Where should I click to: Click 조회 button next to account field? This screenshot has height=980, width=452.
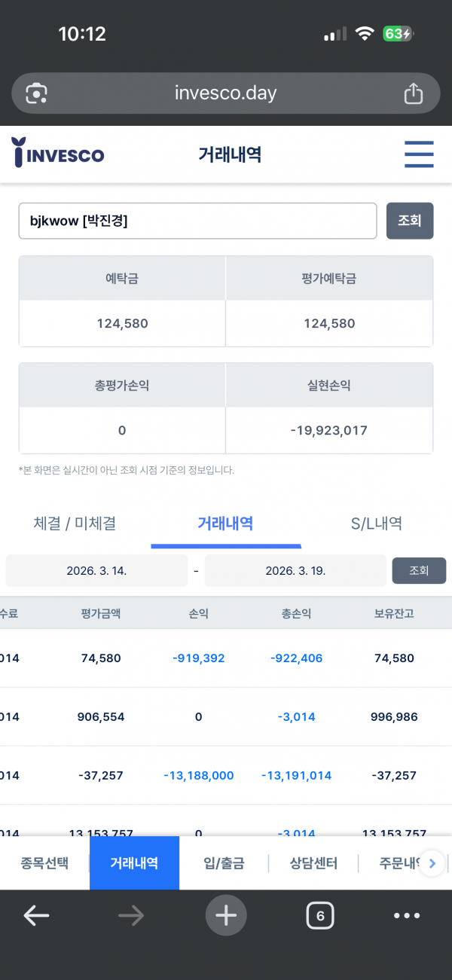tap(410, 221)
